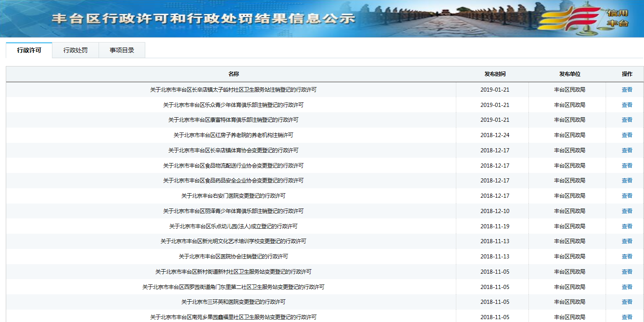The image size is (644, 322).
Task: Click 查看 for 乐众青少年体育俱乐部 entry
Action: pos(627,105)
